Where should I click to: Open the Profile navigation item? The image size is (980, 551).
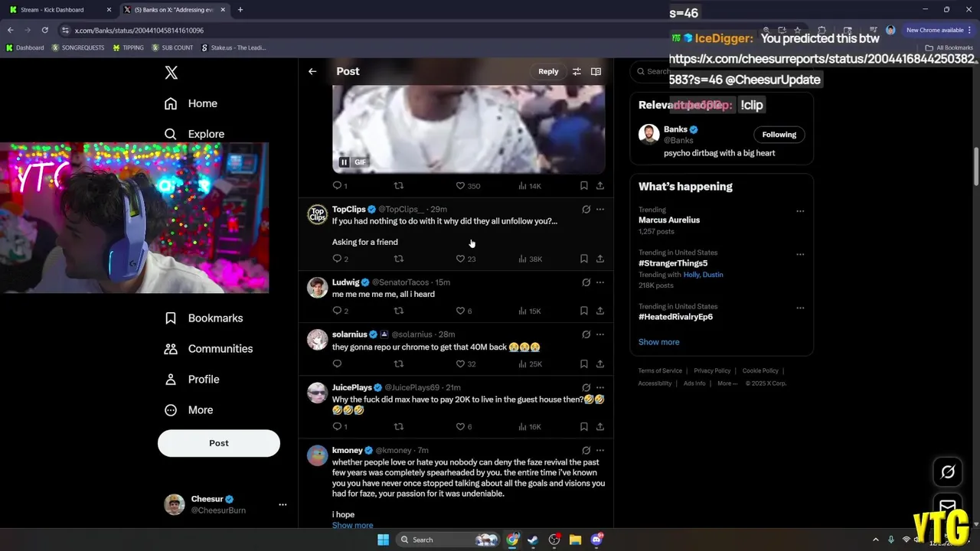click(x=192, y=380)
